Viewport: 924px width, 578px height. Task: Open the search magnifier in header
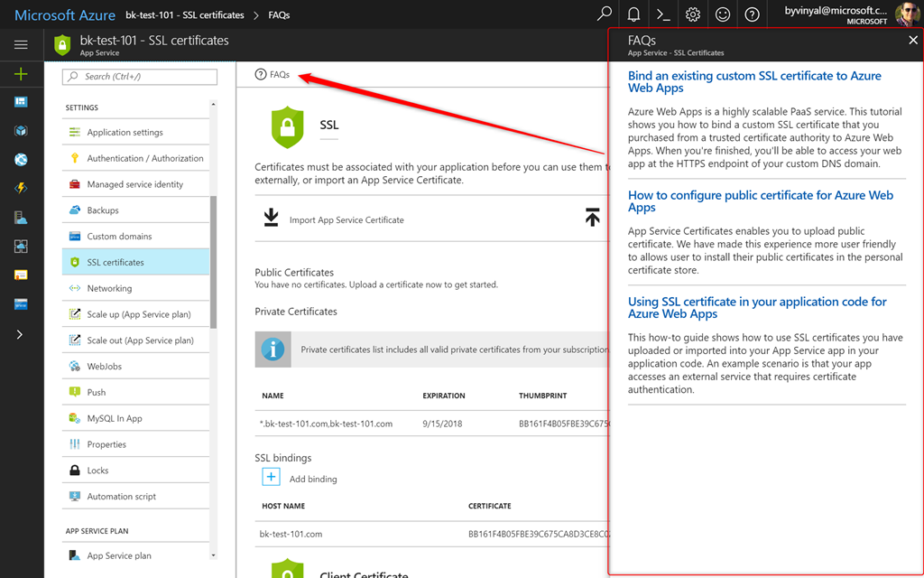tap(605, 14)
